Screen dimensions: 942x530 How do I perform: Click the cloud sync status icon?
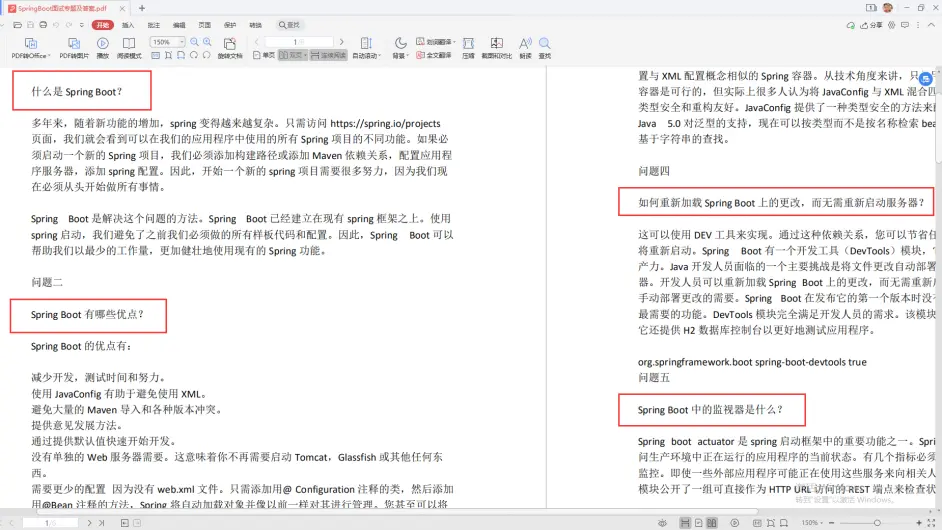tap(851, 25)
